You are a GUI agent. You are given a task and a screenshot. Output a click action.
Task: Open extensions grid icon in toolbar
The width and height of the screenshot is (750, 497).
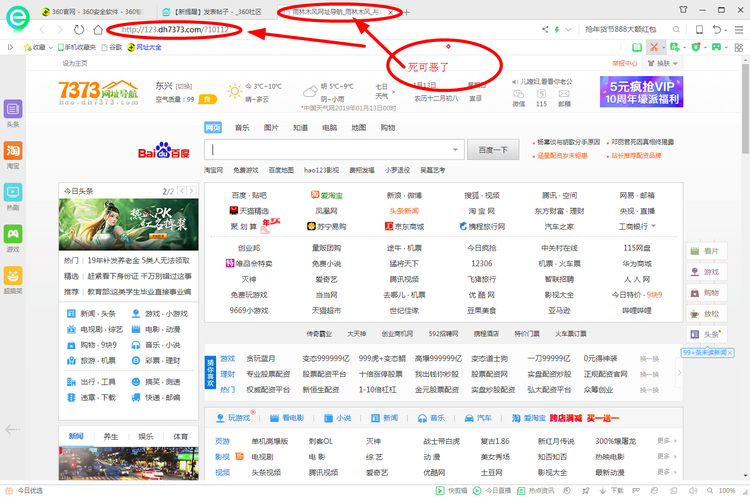point(739,47)
